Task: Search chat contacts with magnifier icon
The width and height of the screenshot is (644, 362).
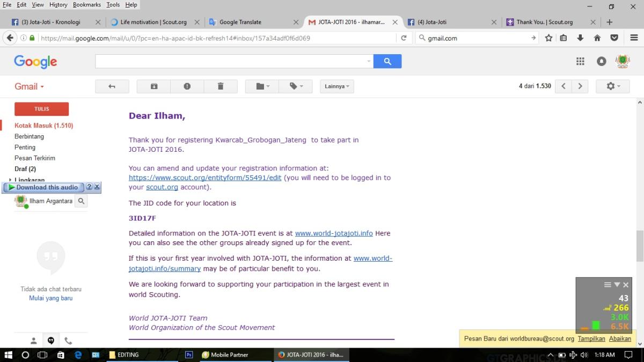Action: click(x=81, y=201)
